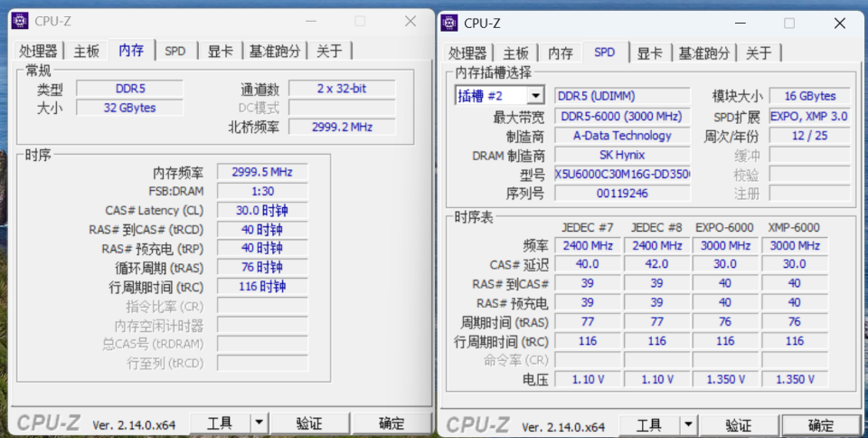The height and width of the screenshot is (438, 868).
Task: Expand 工具 dropdown arrow in left window
Action: (259, 424)
